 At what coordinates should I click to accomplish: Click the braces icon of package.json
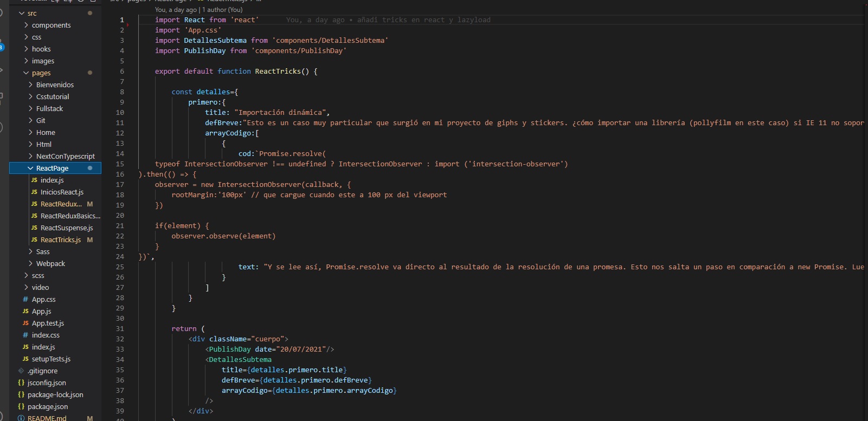click(x=21, y=406)
